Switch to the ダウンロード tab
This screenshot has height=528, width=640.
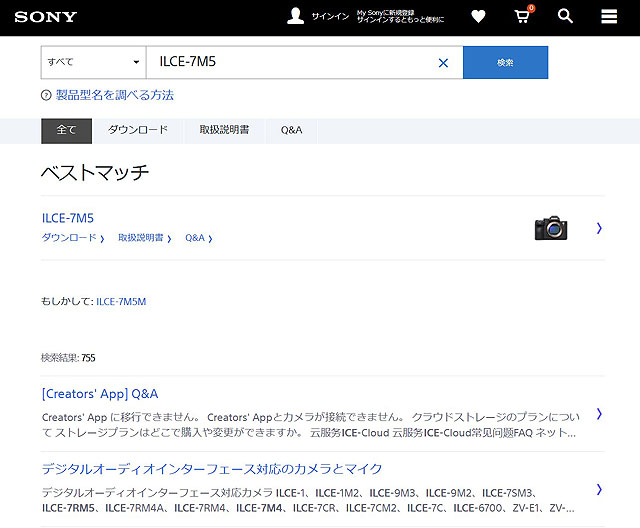[x=137, y=131]
